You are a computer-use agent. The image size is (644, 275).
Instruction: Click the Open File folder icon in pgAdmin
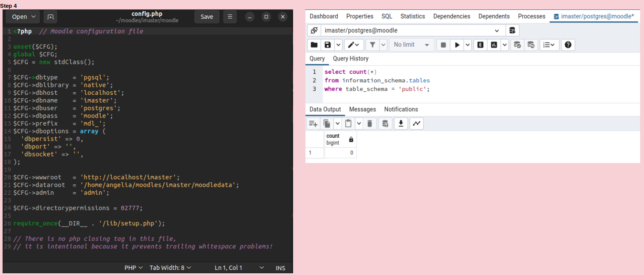coord(314,45)
